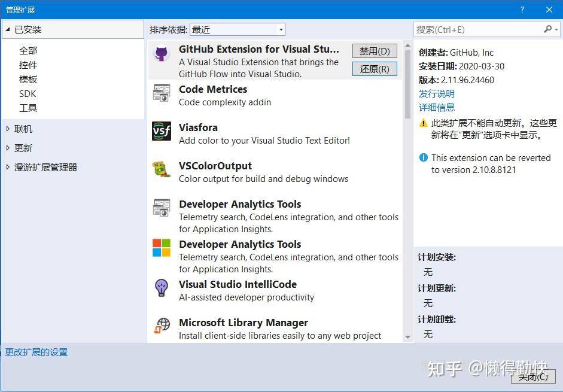Image resolution: width=563 pixels, height=392 pixels.
Task: Click the Microsoft Library Manager globe icon
Action: [162, 326]
